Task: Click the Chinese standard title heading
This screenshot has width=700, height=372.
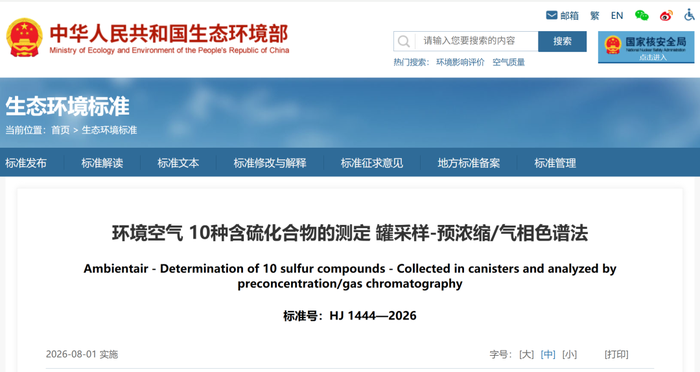Action: tap(350, 233)
